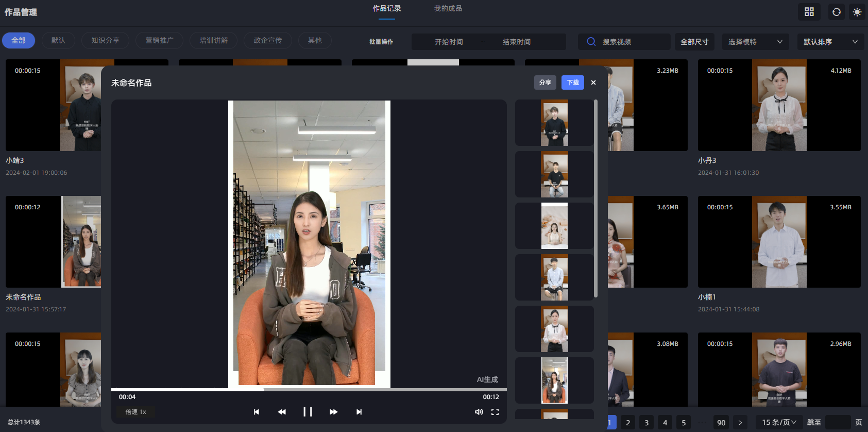The image size is (868, 432).
Task: Select playlist thumbnail of seated man in black tee
Action: click(554, 174)
